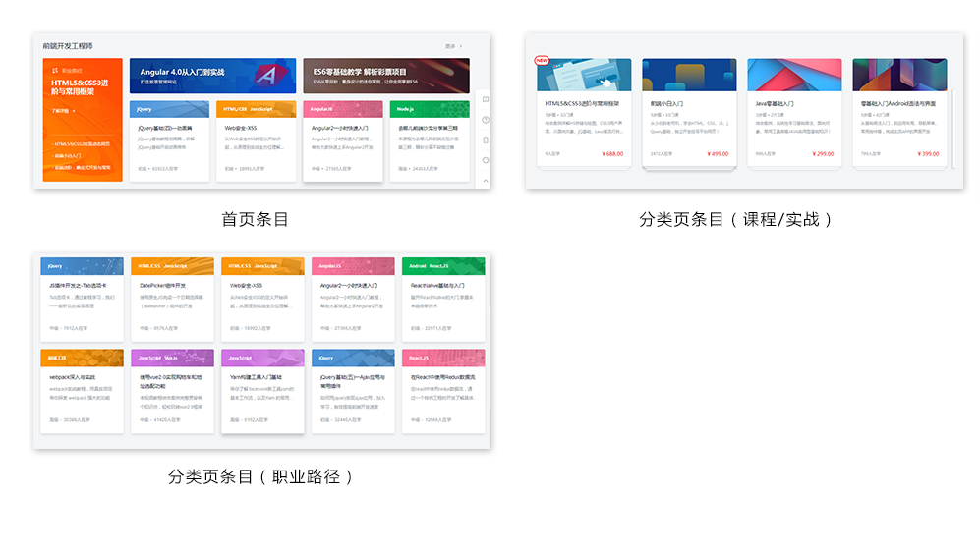Open the Java零基础入门 course card
The height and width of the screenshot is (554, 980).
(794, 112)
